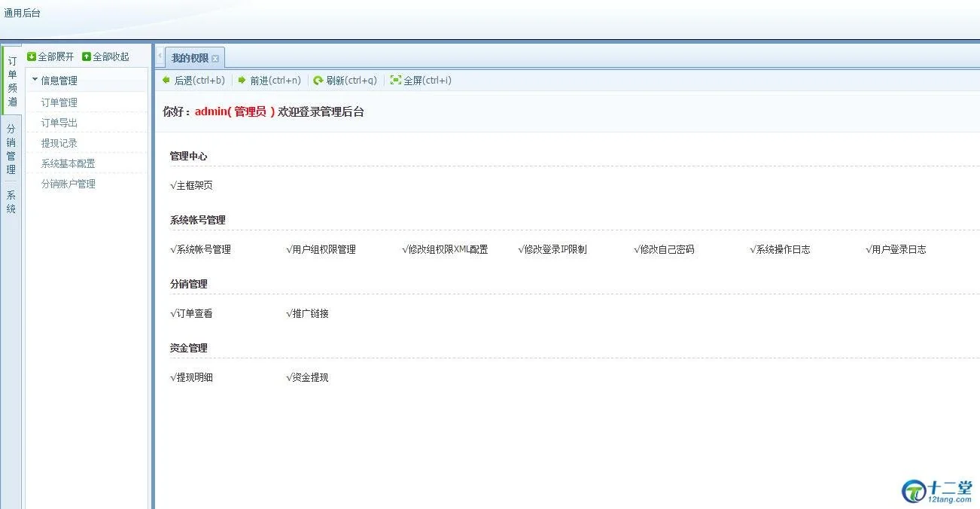The width and height of the screenshot is (980, 509).
Task: Open 订单管理 in the sidebar menu
Action: [x=59, y=102]
